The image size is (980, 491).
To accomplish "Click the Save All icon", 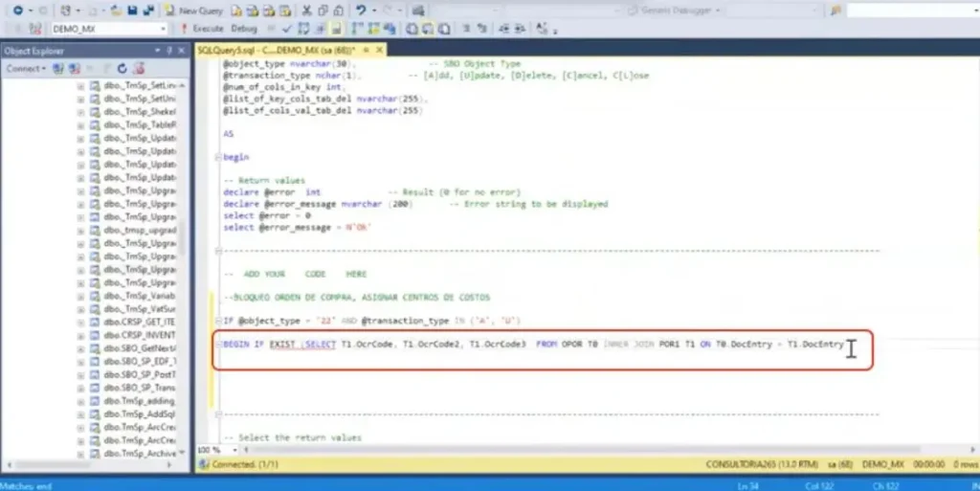I will [148, 11].
